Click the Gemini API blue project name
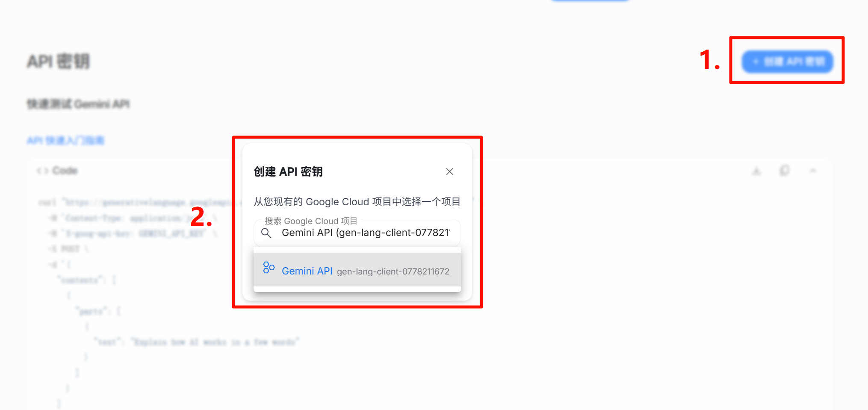This screenshot has height=410, width=868. (x=307, y=271)
